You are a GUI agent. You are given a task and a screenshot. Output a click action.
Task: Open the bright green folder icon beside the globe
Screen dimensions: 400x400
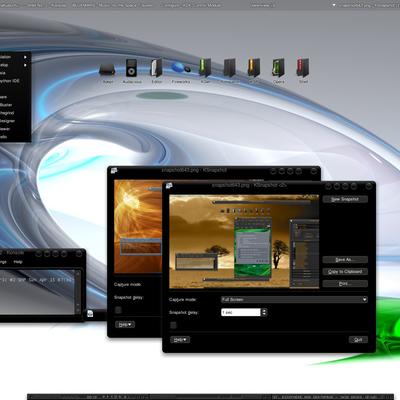(205, 68)
